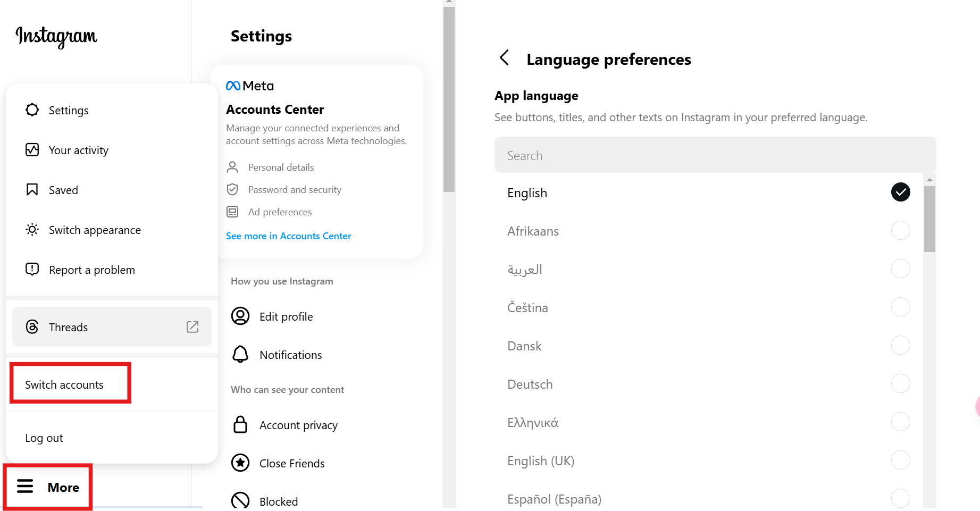Screen dimensions: 980x511
Task: Open Report a problem menu entry
Action: [91, 270]
